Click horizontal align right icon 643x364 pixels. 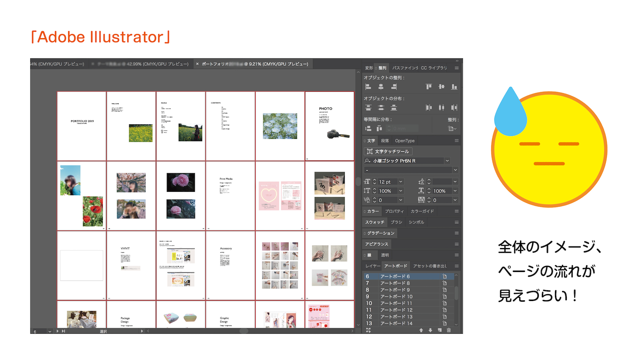click(x=393, y=87)
